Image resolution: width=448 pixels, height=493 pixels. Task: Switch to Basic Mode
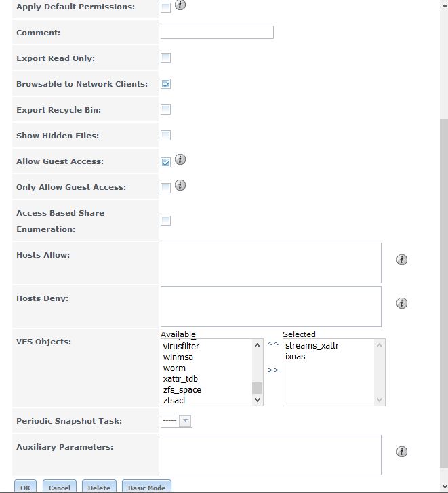coord(146,487)
